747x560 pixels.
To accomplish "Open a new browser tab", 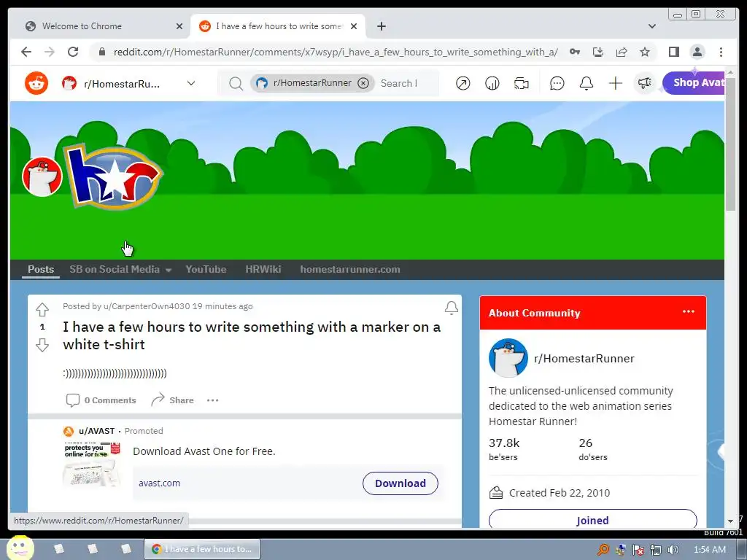I will pos(381,26).
